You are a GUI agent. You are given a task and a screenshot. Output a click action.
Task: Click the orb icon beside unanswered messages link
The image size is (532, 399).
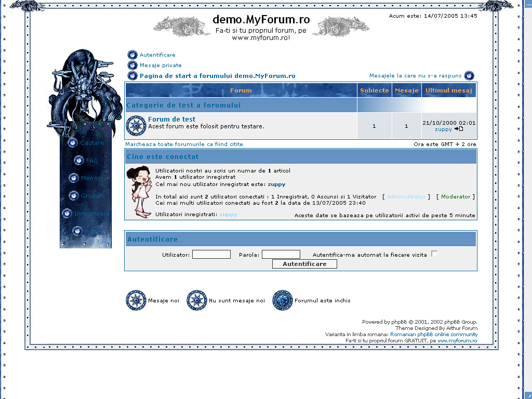pos(469,76)
